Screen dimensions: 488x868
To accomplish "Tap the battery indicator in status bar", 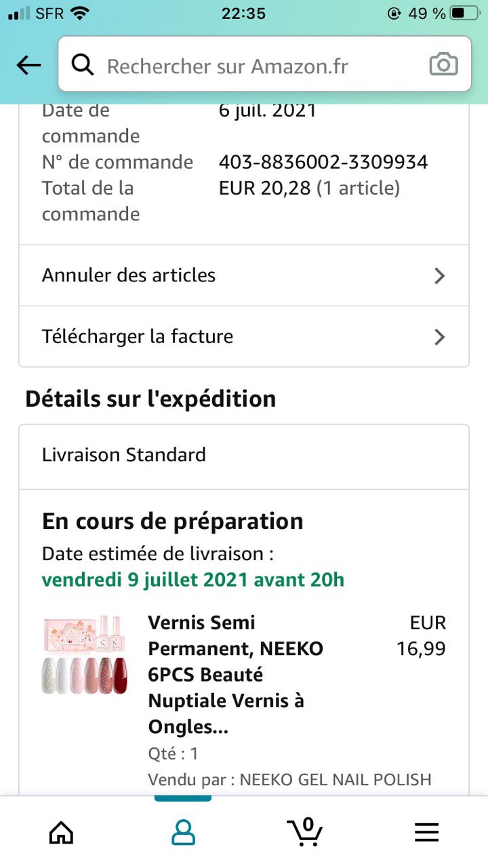I will coord(465,13).
